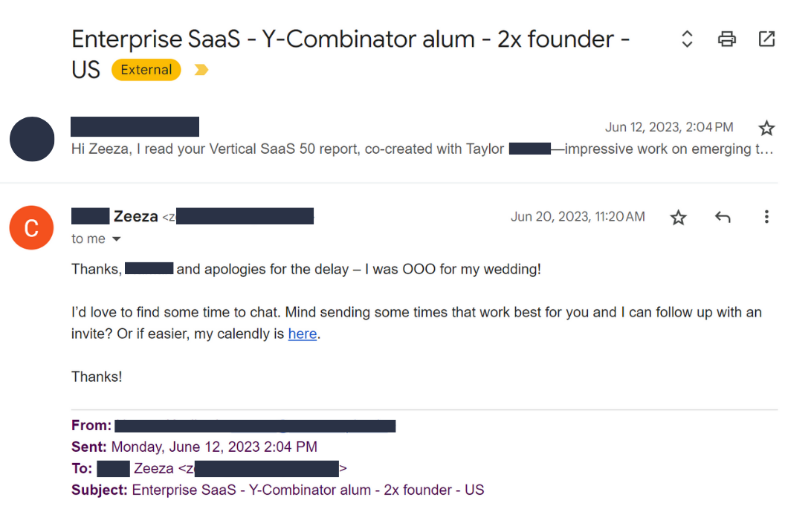Open the three-dot More options menu
This screenshot has height=532, width=785.
[x=766, y=217]
